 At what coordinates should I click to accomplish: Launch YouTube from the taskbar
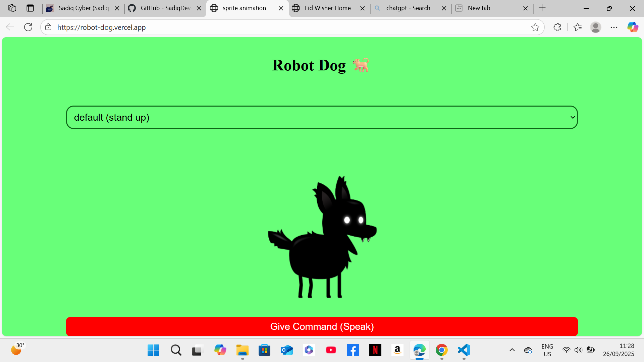pyautogui.click(x=331, y=350)
